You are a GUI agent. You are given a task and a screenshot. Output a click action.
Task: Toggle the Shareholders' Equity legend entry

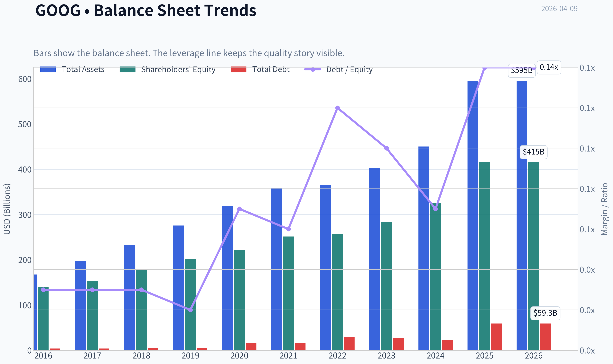[x=167, y=69]
